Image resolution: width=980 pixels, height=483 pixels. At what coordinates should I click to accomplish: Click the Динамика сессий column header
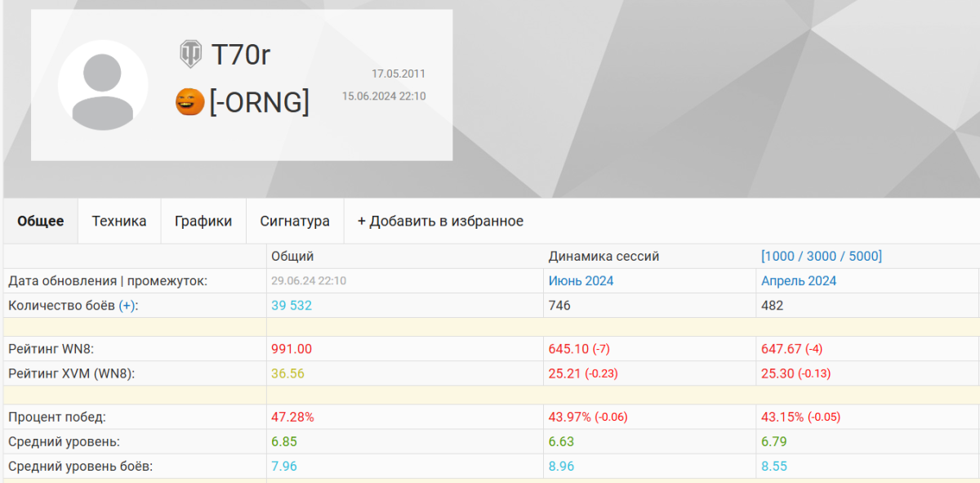(x=604, y=256)
